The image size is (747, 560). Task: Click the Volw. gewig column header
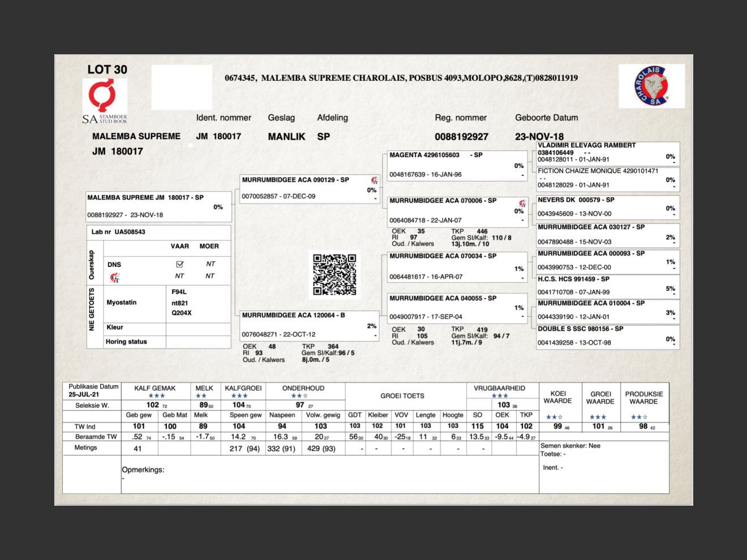(x=323, y=415)
